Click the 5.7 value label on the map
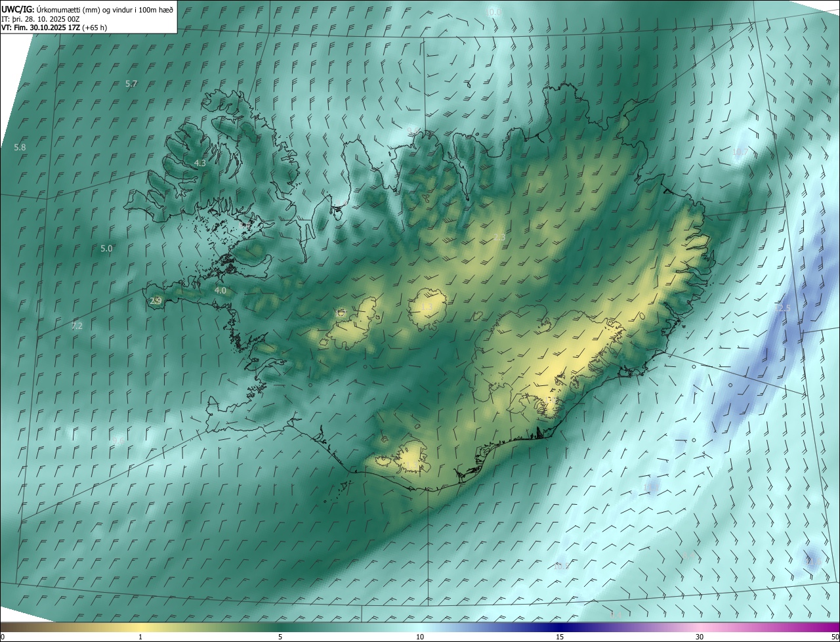Image resolution: width=840 pixels, height=642 pixels. pos(131,84)
